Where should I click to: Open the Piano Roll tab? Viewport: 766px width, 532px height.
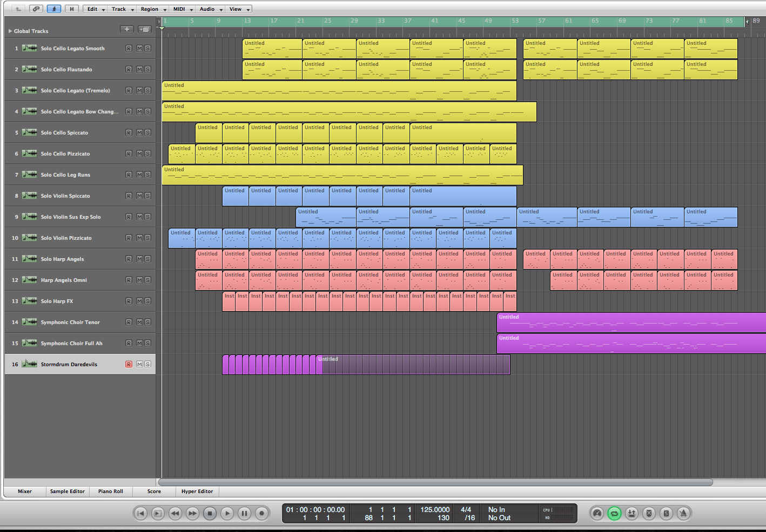coord(111,491)
